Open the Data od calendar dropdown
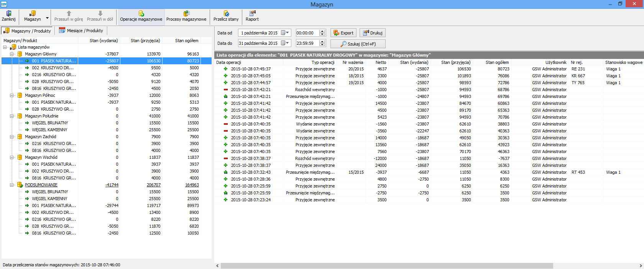644x269 pixels. point(285,33)
